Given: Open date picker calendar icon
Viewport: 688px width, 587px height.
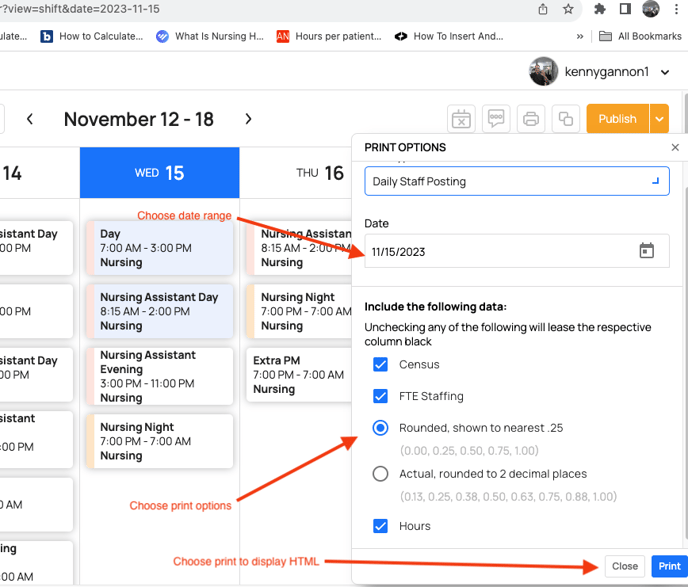Looking at the screenshot, I should click(646, 251).
